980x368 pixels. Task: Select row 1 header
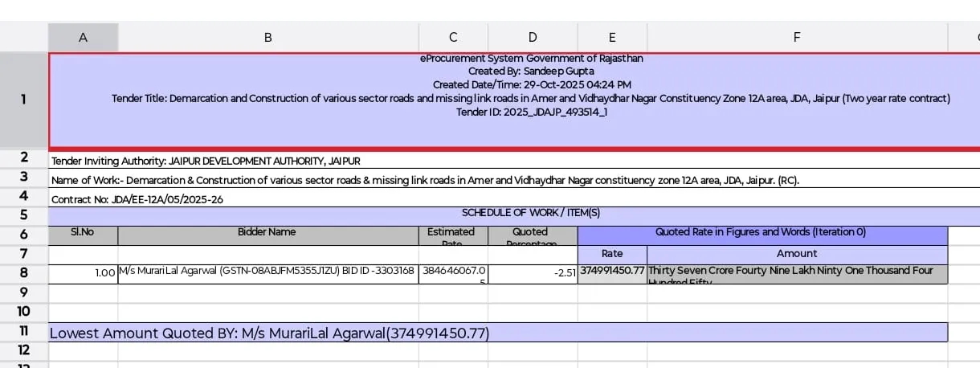pyautogui.click(x=23, y=100)
